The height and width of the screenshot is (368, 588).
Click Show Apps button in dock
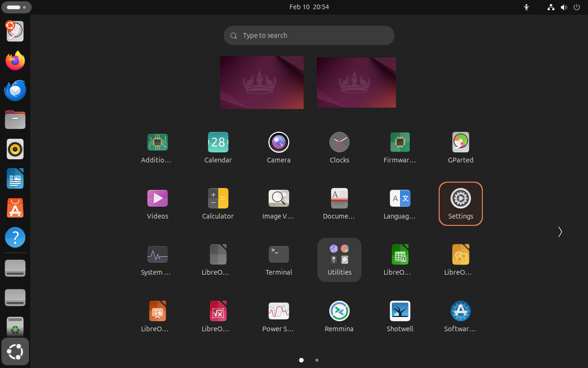click(x=15, y=352)
